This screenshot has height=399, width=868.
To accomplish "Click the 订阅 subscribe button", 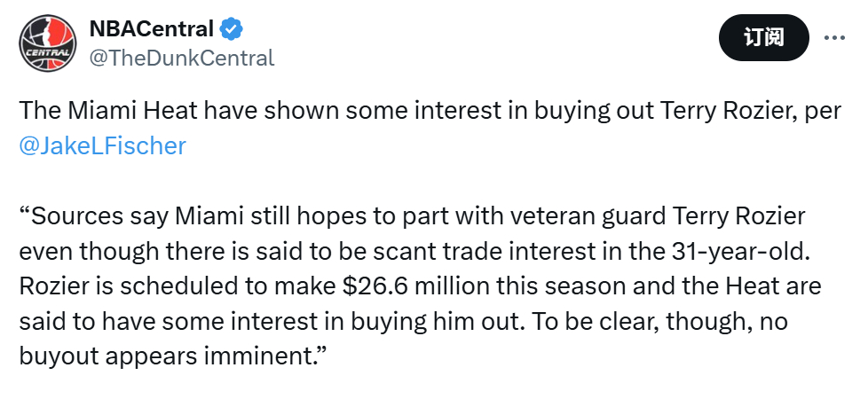I will coord(763,37).
